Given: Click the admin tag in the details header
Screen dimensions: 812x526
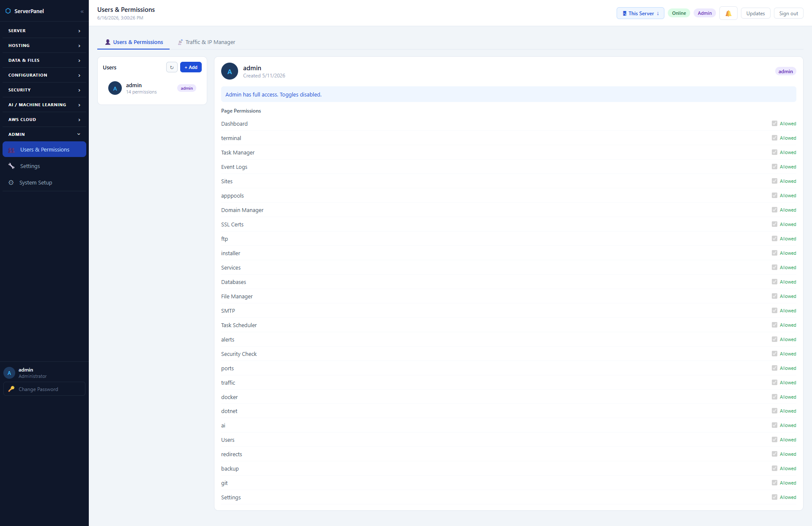Looking at the screenshot, I should click(x=785, y=72).
